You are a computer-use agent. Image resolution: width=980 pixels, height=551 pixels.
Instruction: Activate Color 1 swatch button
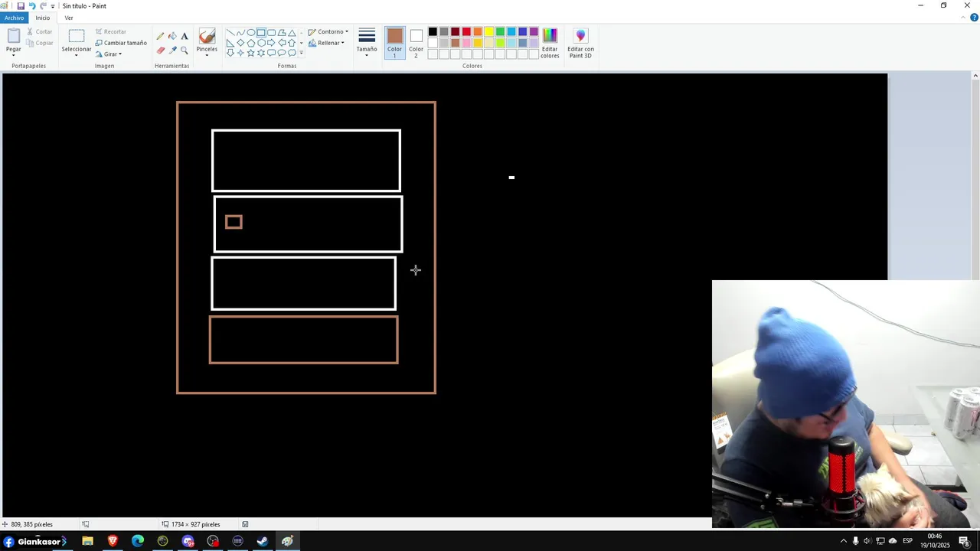click(394, 43)
